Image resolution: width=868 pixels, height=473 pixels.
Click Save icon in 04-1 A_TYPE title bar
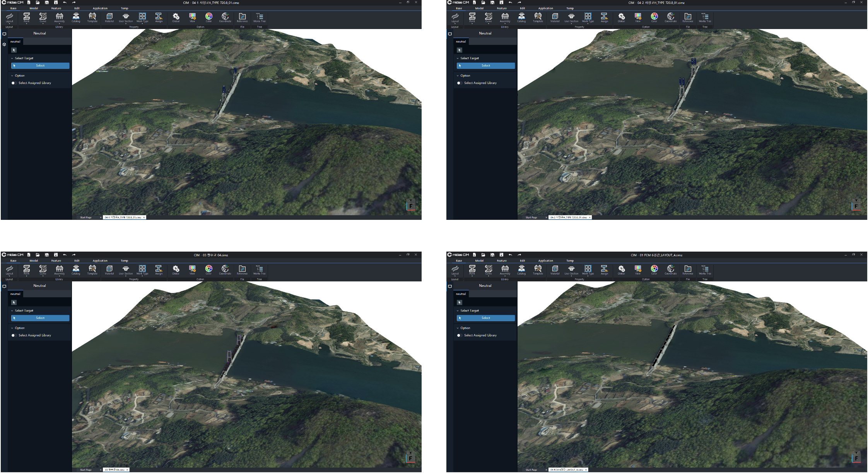pyautogui.click(x=47, y=2)
